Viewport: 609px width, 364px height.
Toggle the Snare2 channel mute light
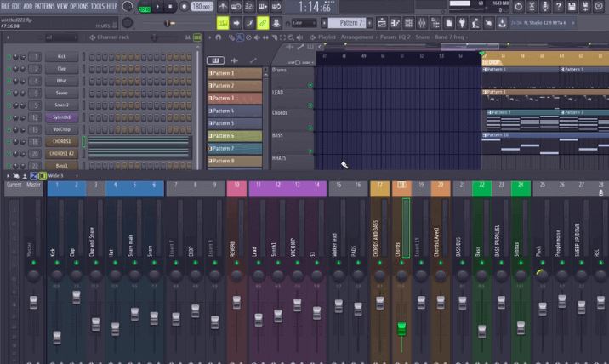pyautogui.click(x=9, y=105)
